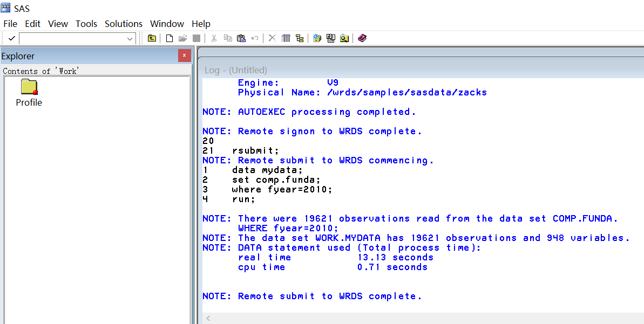The image size is (644, 324).
Task: Open the Edit menu
Action: tap(33, 24)
